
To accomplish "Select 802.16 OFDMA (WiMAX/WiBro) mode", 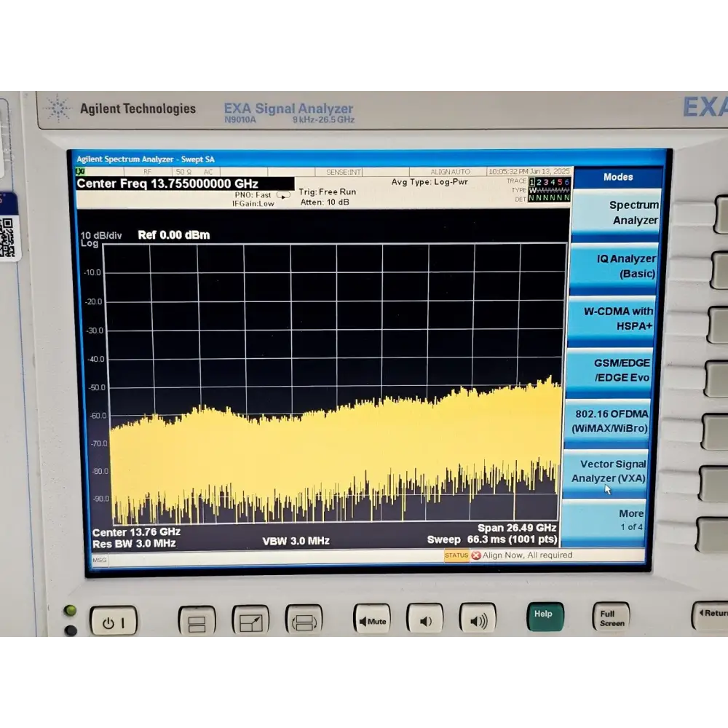I will click(607, 421).
